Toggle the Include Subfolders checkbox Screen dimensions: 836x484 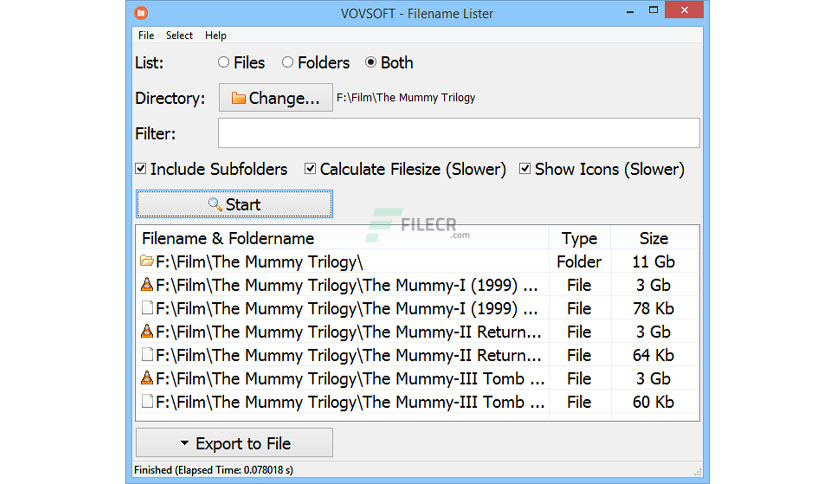(x=141, y=169)
